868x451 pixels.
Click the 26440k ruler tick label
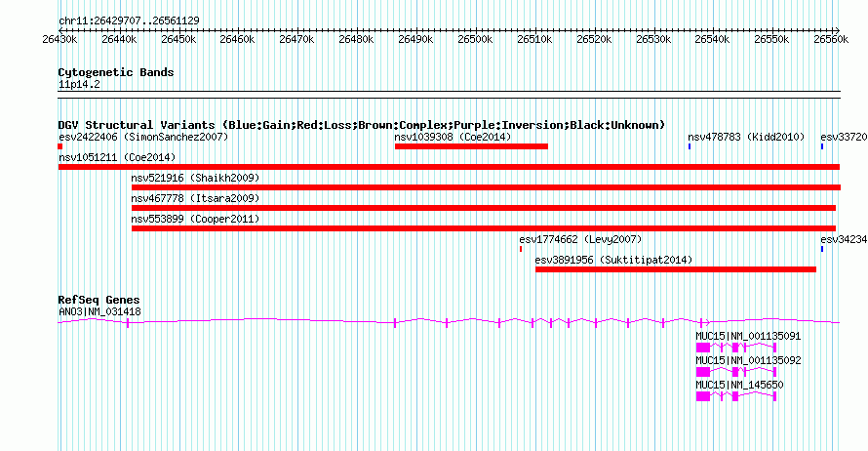(x=119, y=40)
